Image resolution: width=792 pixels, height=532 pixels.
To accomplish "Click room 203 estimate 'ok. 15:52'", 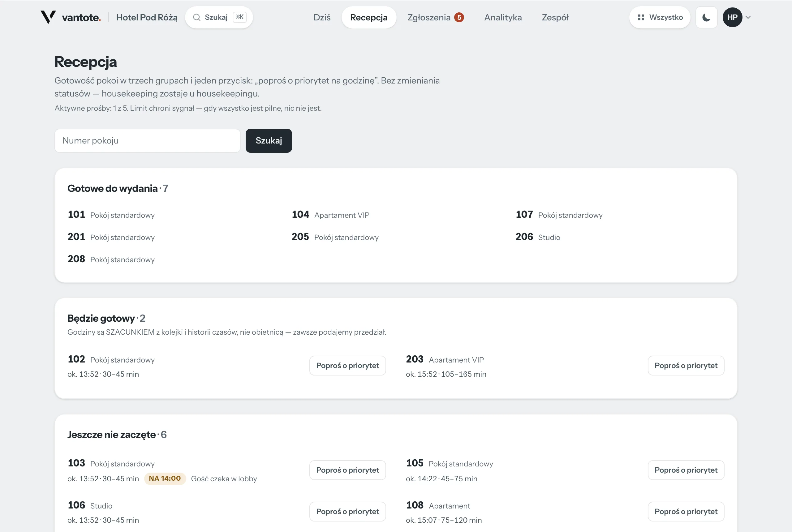I will (421, 374).
